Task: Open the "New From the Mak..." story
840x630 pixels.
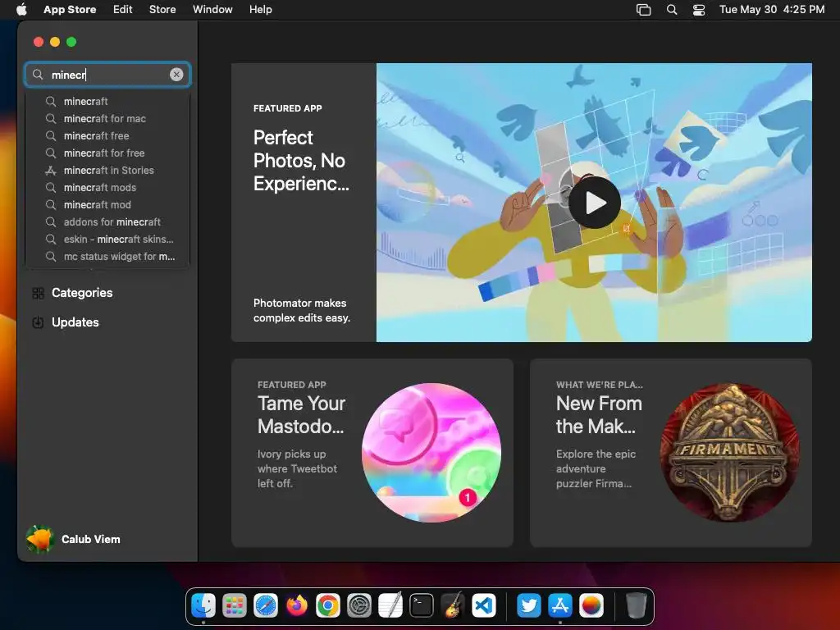Action: pos(671,453)
